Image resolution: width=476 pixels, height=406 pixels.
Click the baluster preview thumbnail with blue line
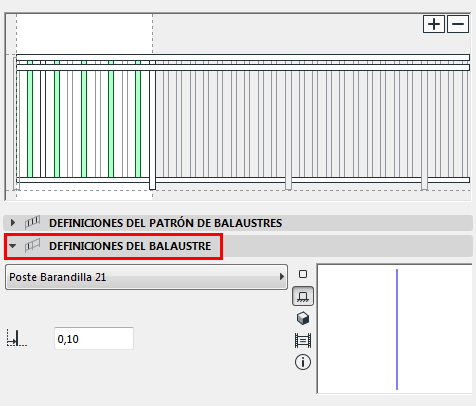(395, 329)
